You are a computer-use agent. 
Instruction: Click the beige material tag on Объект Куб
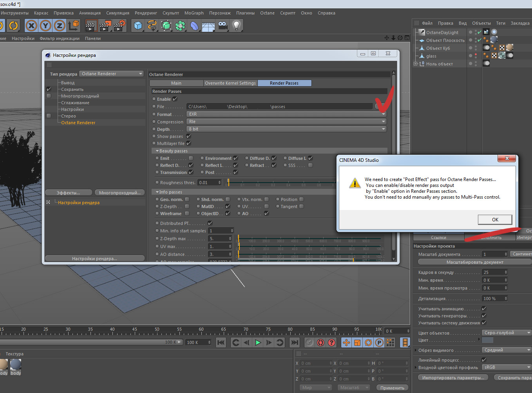point(510,48)
